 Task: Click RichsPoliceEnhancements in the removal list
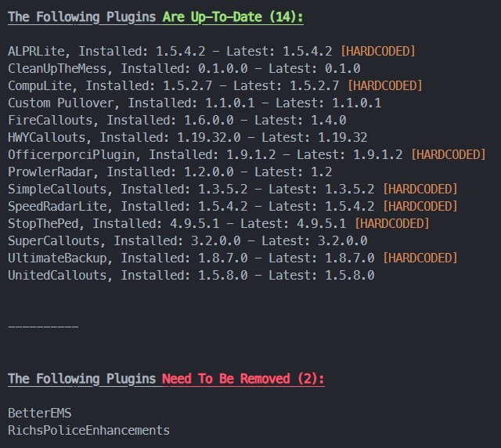88,430
